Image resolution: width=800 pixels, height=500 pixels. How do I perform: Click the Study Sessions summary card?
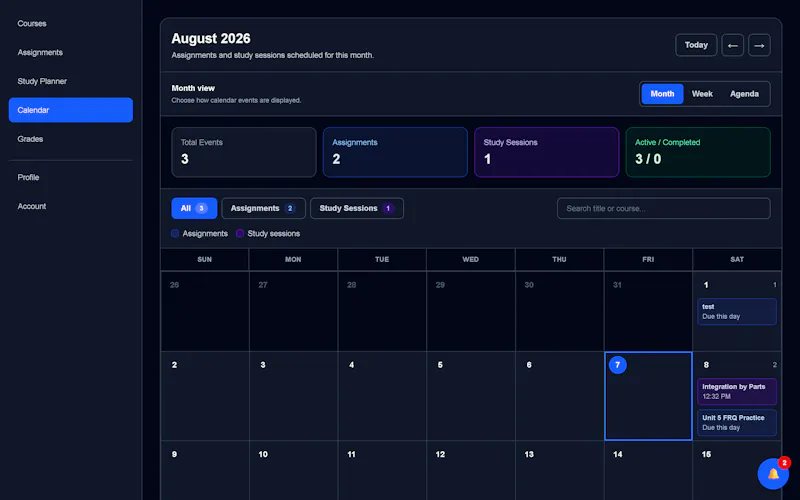[546, 152]
